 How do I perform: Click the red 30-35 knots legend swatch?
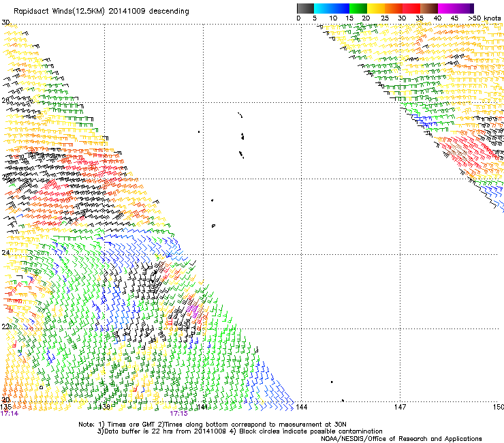pyautogui.click(x=411, y=8)
